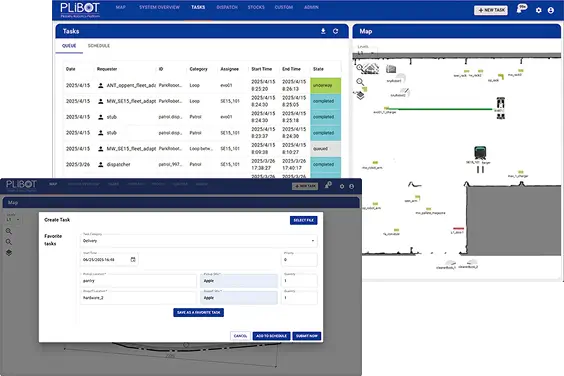The width and height of the screenshot is (564, 376).
Task: Click the 'Start Time' column header
Action: [x=261, y=69]
